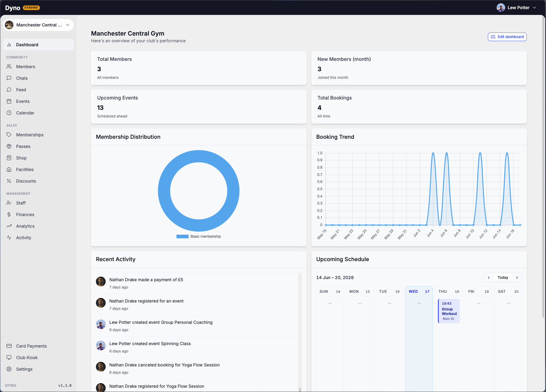Open the Finances menu item
The height and width of the screenshot is (392, 546).
(38, 215)
